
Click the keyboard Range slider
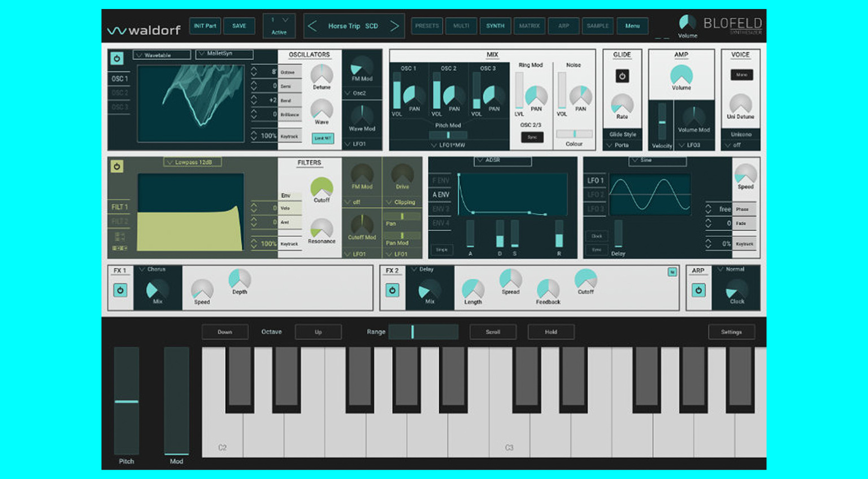(423, 332)
